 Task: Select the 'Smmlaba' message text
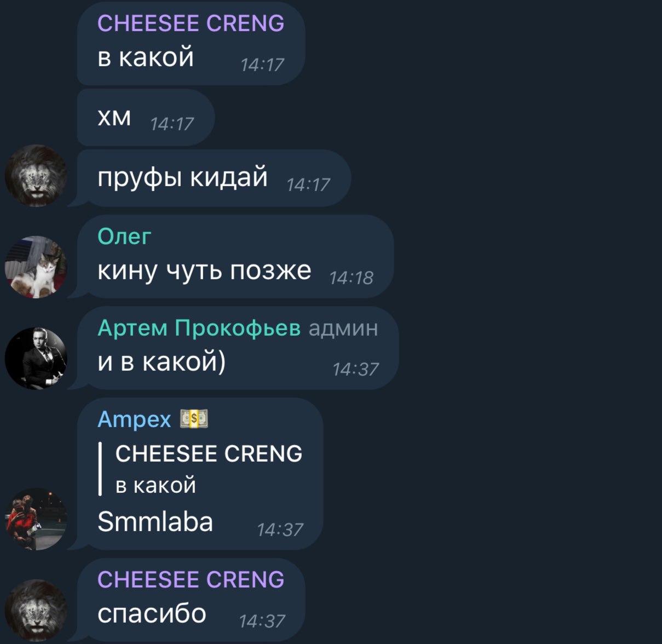coord(155,521)
